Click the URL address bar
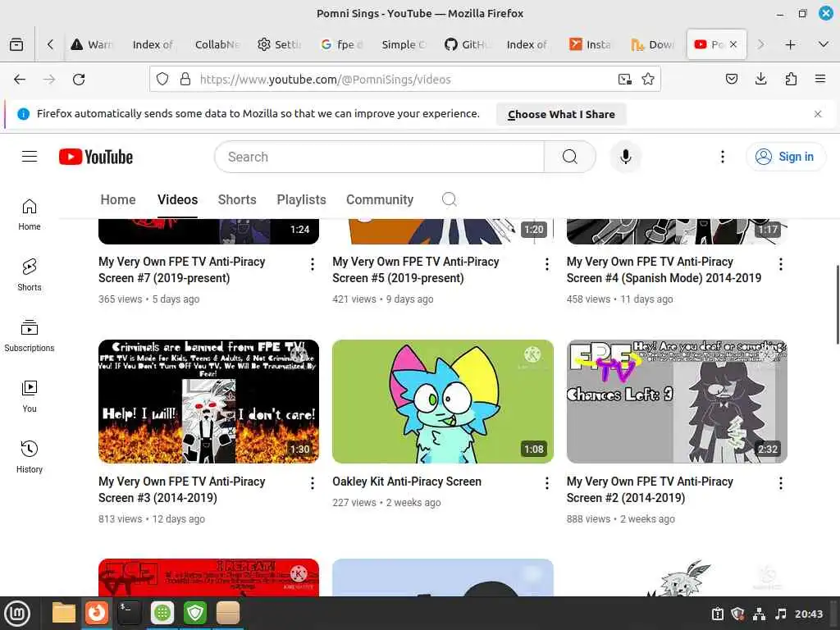The width and height of the screenshot is (840, 630). 405,80
